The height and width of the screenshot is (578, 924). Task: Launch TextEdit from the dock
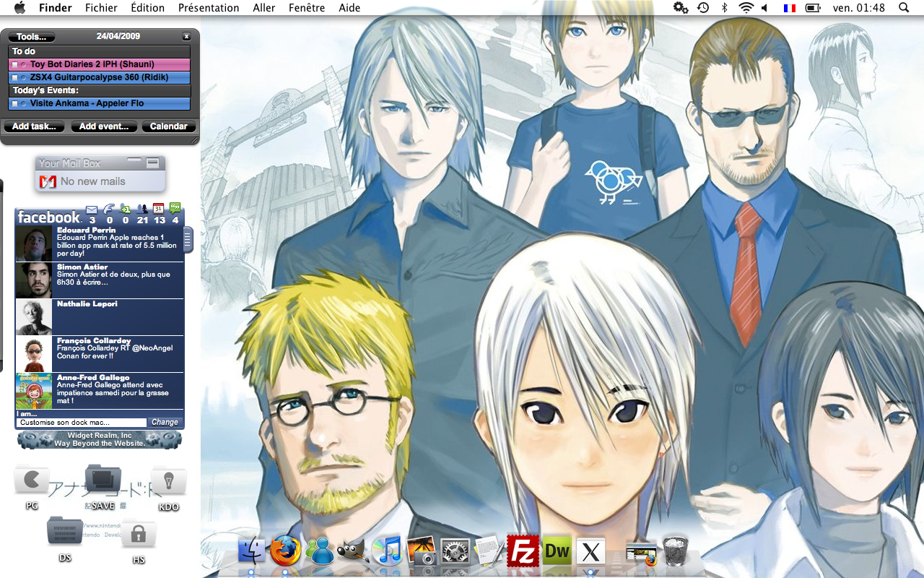489,551
